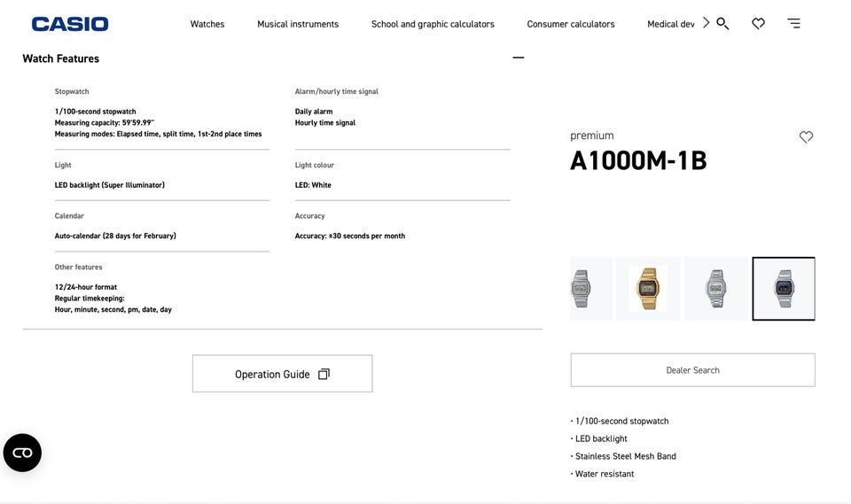Viewport: 851px width, 504px height.
Task: Click '12/24-hour format' text
Action: coord(86,287)
